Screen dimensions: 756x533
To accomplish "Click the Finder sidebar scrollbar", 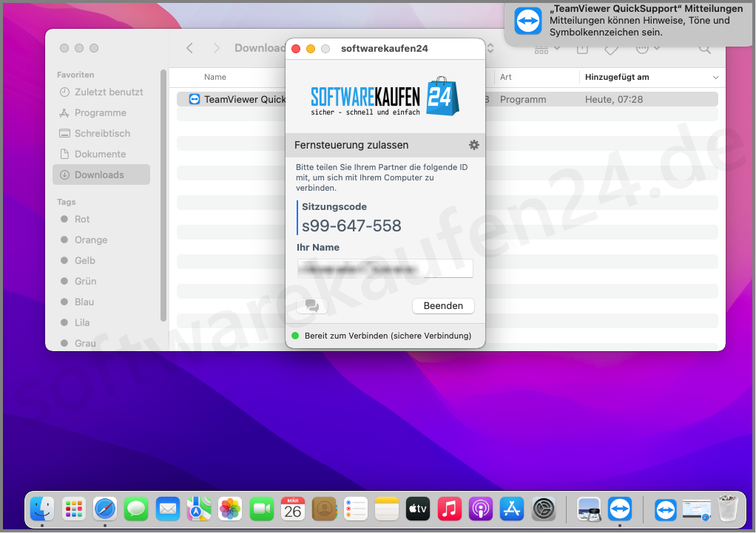I will tap(163, 195).
